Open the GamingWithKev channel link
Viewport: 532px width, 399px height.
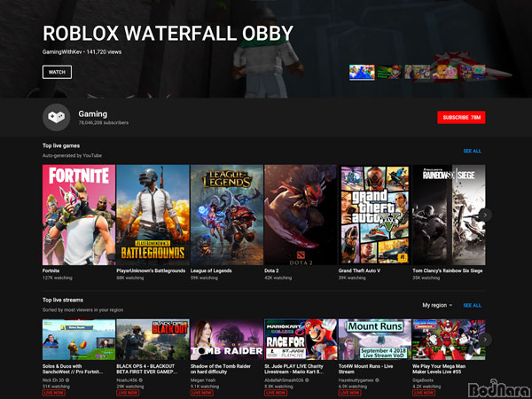62,52
